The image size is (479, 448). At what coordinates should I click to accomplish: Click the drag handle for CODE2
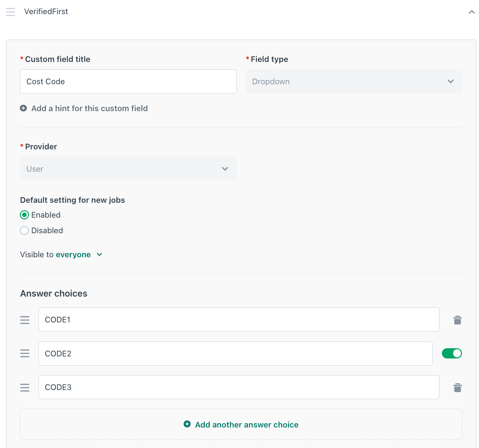pyautogui.click(x=25, y=353)
